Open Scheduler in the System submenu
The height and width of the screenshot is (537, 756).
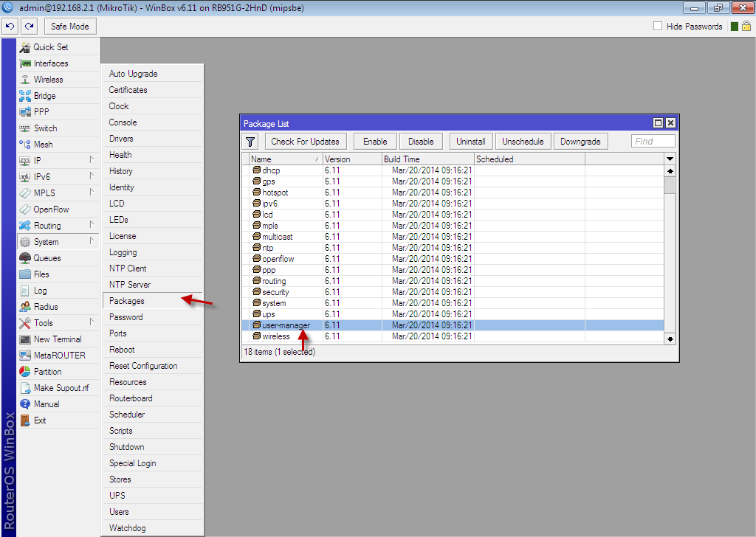click(153, 415)
